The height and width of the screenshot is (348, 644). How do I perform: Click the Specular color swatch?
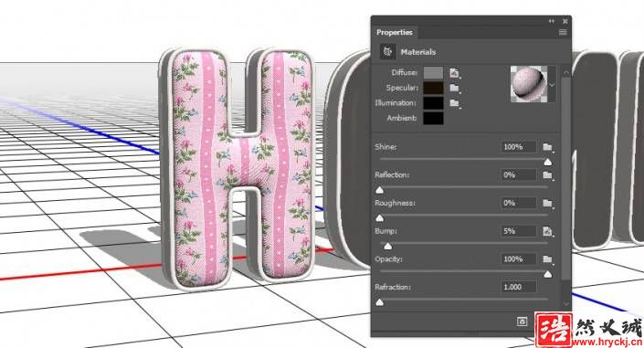tap(433, 88)
